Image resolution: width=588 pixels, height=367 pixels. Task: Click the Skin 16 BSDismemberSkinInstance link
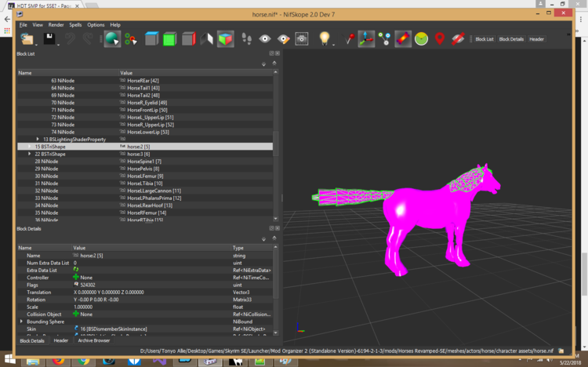click(x=114, y=329)
